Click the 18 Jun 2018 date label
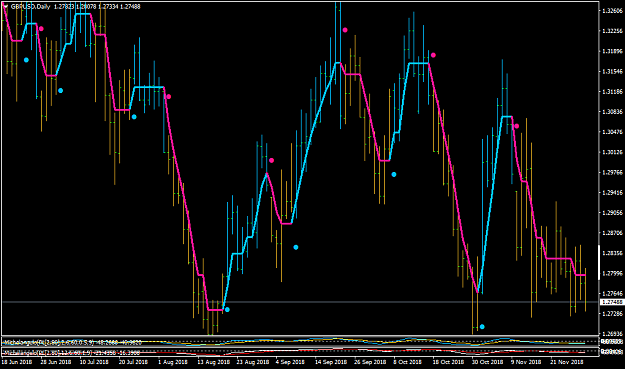This screenshot has width=625, height=369. (17, 362)
